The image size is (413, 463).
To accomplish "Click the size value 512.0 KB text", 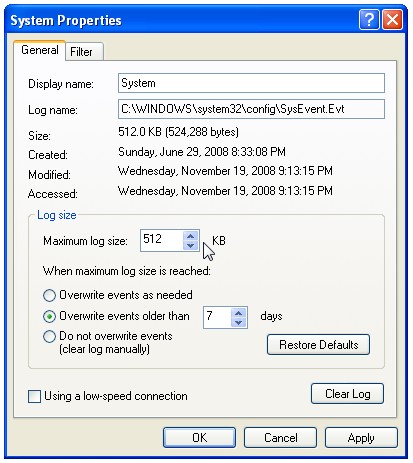I will point(178,132).
